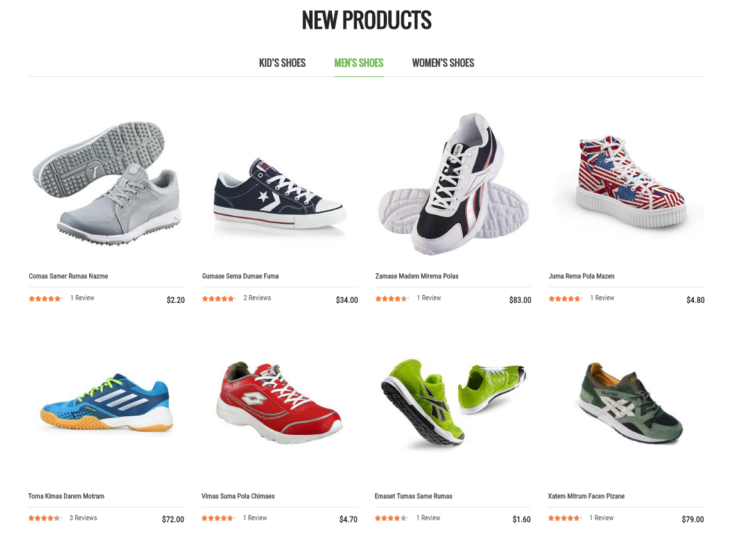Open Comas Samer Rumas Nazme product link
Screen dimensions: 740x560
pos(69,276)
